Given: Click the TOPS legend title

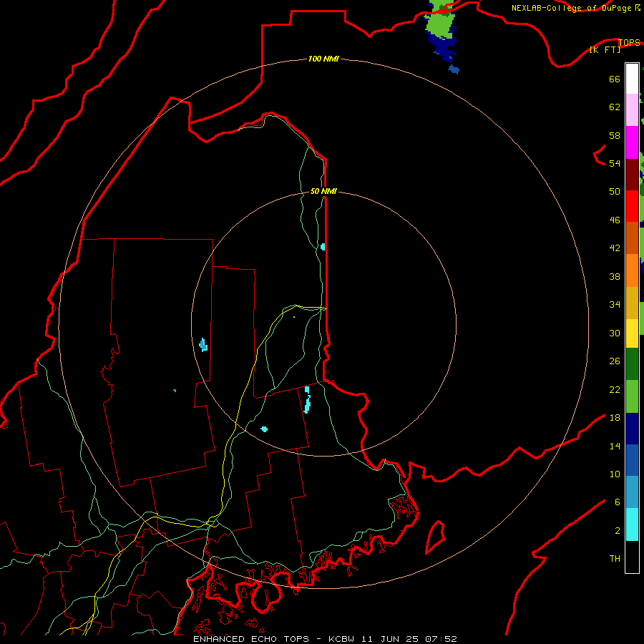Looking at the screenshot, I should (x=629, y=42).
